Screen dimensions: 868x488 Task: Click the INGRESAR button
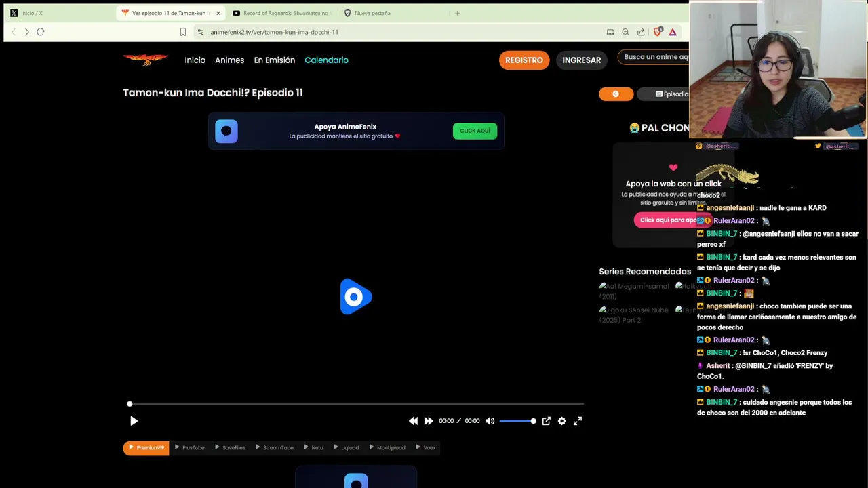coord(581,60)
